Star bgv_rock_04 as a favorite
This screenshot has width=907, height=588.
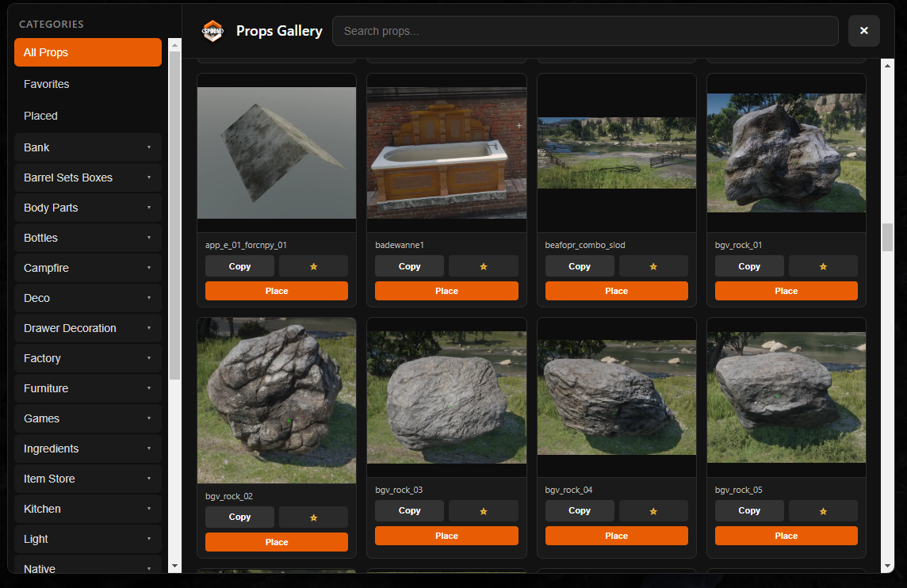(x=653, y=511)
